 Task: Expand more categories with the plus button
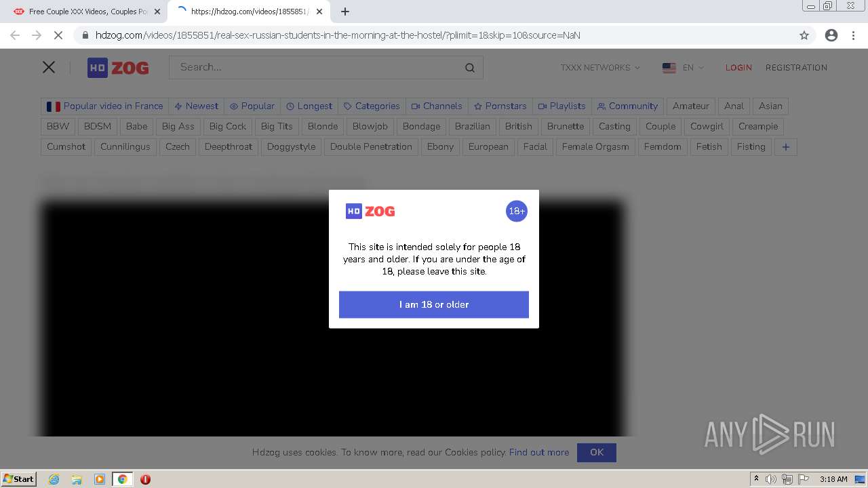(786, 147)
